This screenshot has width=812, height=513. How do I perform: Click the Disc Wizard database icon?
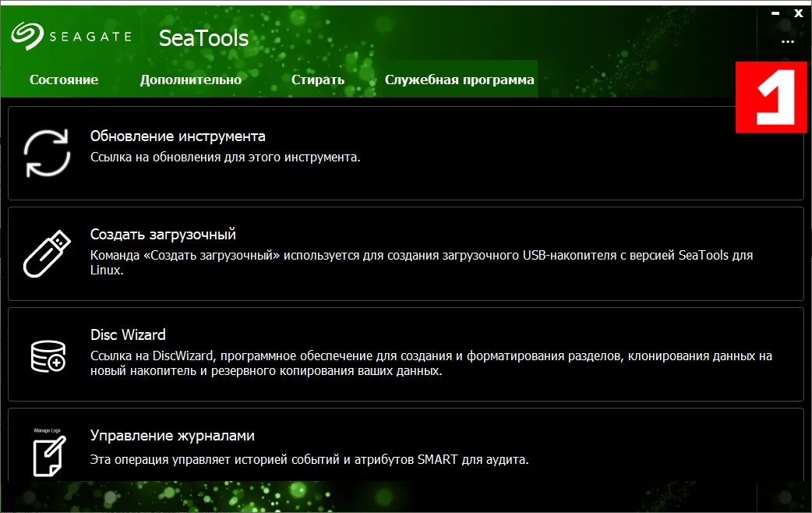point(47,355)
